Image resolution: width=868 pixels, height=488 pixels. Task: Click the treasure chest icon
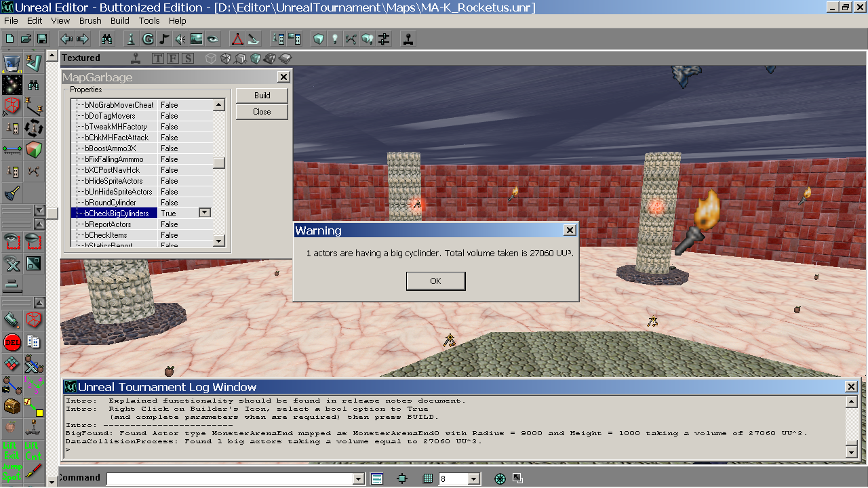click(x=12, y=406)
